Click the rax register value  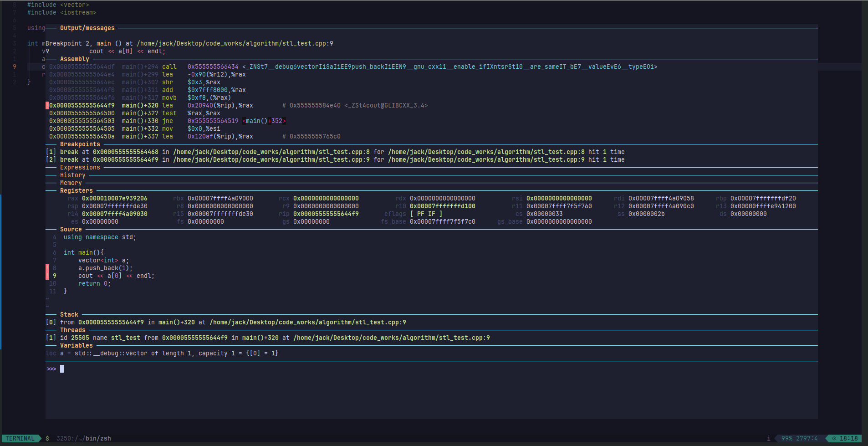pyautogui.click(x=115, y=199)
